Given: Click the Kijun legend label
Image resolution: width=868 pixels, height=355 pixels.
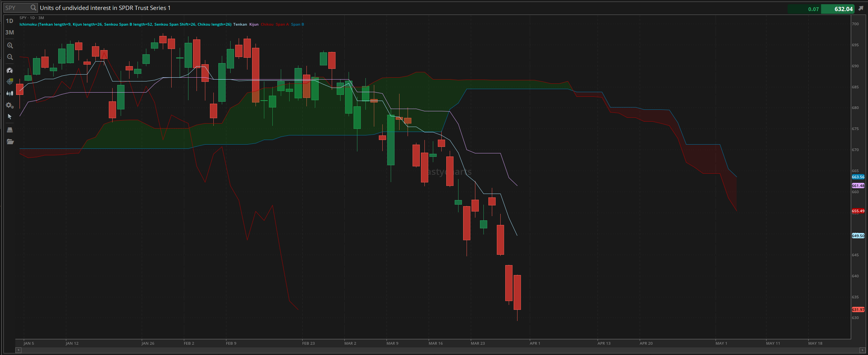Looking at the screenshot, I should [254, 24].
